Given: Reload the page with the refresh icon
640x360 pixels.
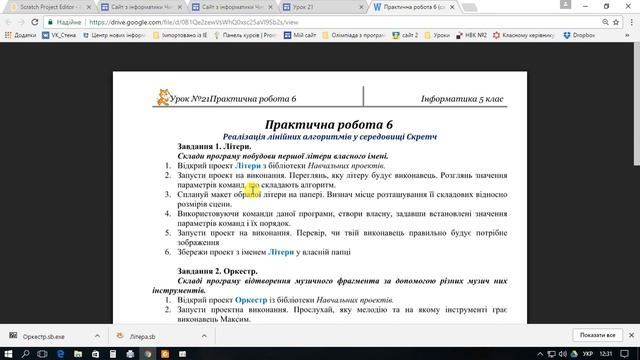Looking at the screenshot, I should coord(35,22).
